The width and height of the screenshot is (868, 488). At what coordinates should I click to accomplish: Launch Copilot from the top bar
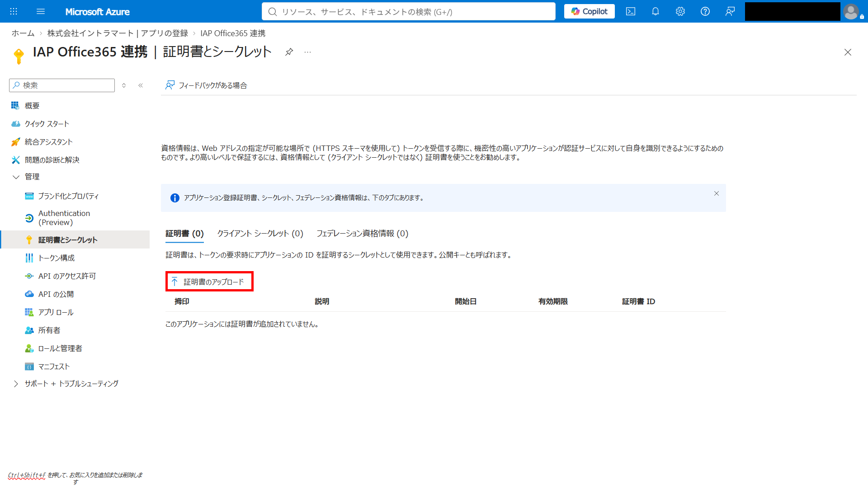tap(589, 11)
